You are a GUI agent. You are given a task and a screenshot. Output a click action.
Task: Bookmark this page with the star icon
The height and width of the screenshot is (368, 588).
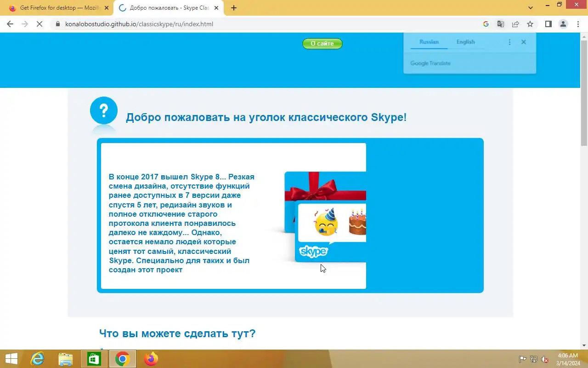(x=530, y=24)
